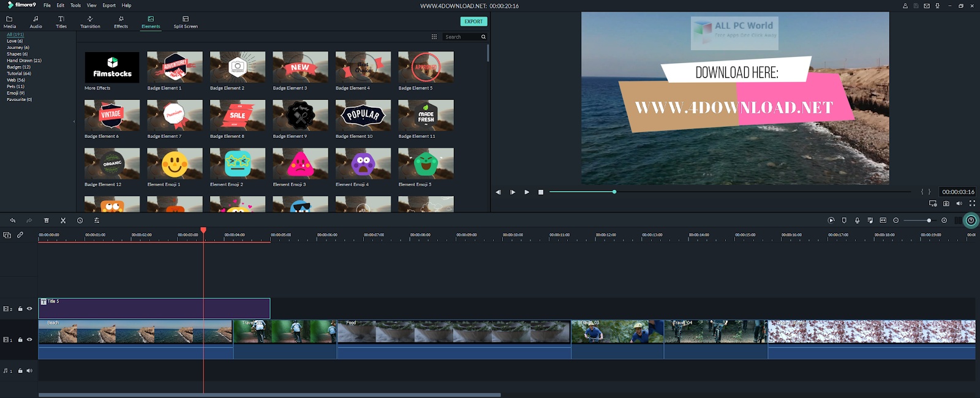
Task: Open the Tools menu
Action: point(75,6)
